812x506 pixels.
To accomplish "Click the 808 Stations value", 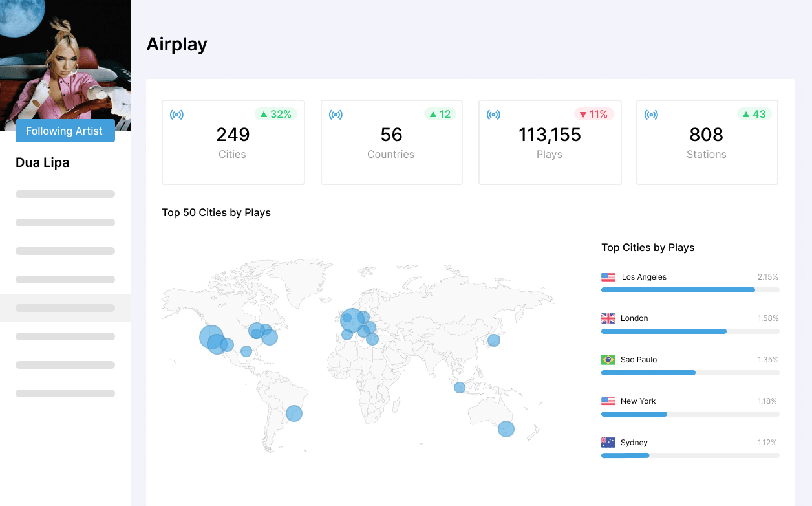I will pyautogui.click(x=707, y=135).
